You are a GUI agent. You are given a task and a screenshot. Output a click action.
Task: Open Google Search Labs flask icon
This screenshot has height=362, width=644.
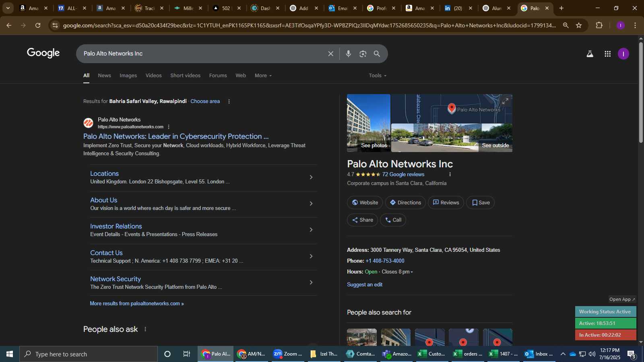590,53
